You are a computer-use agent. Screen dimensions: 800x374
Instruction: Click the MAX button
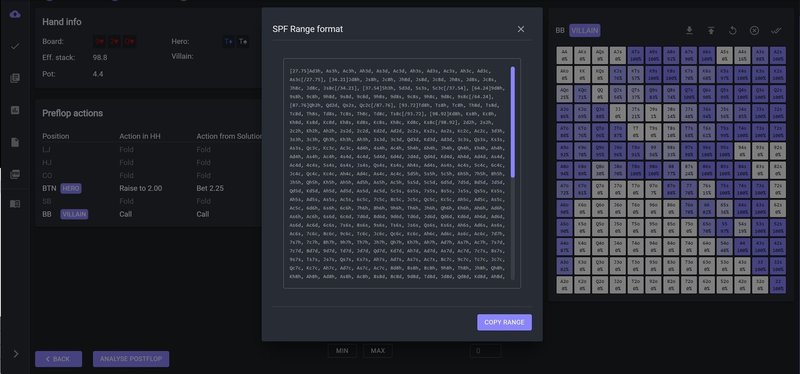coord(378,351)
